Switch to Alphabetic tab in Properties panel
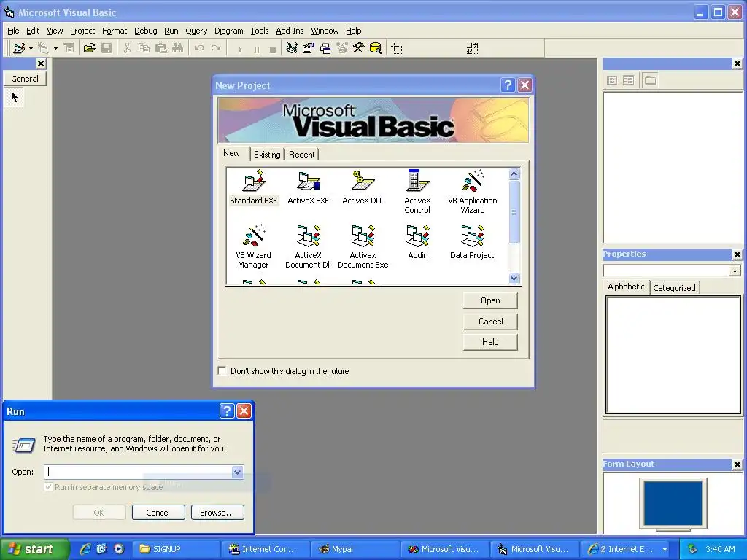Image resolution: width=747 pixels, height=560 pixels. click(x=626, y=286)
